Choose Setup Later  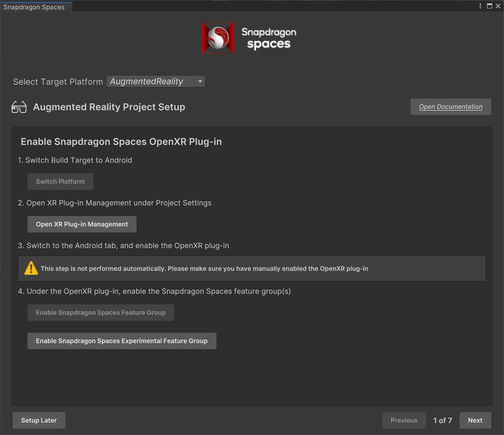pyautogui.click(x=39, y=420)
